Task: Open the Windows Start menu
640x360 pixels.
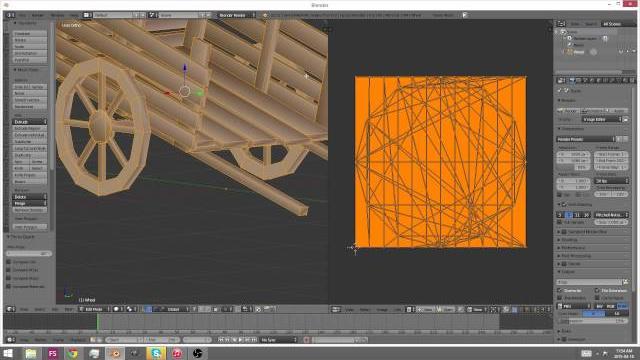Action: (8, 353)
